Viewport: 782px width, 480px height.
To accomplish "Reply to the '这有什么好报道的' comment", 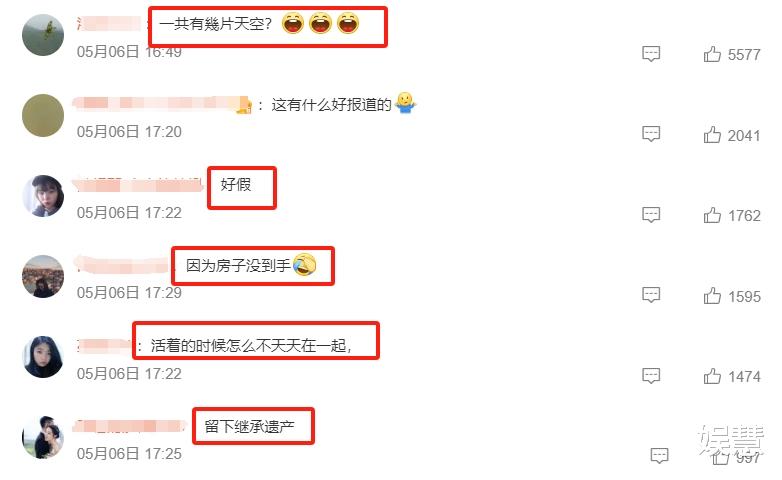I will click(x=651, y=134).
